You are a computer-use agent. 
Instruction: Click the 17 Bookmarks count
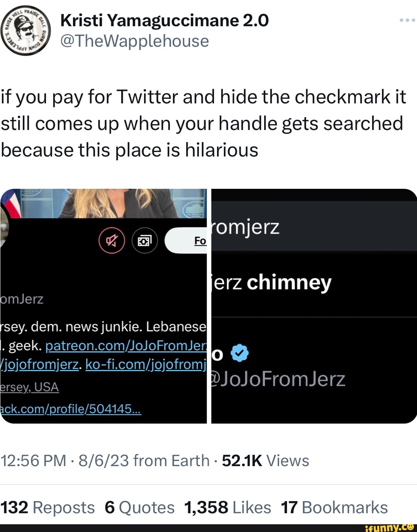tap(334, 507)
